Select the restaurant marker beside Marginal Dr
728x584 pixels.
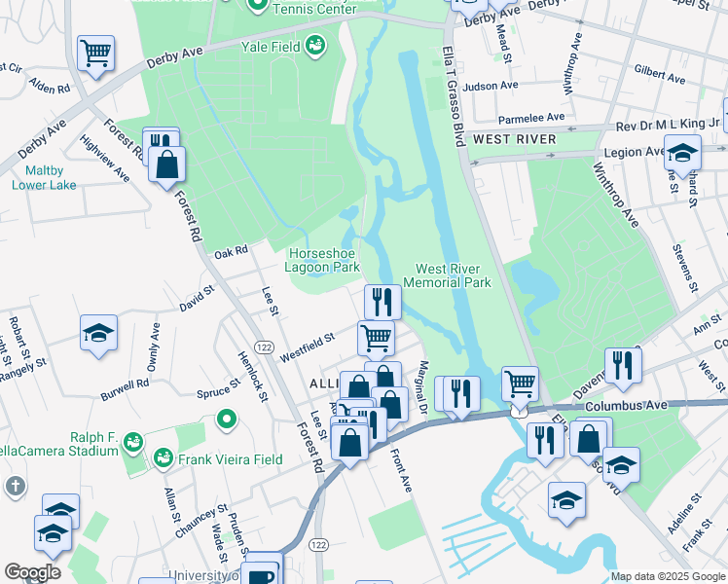462,394
